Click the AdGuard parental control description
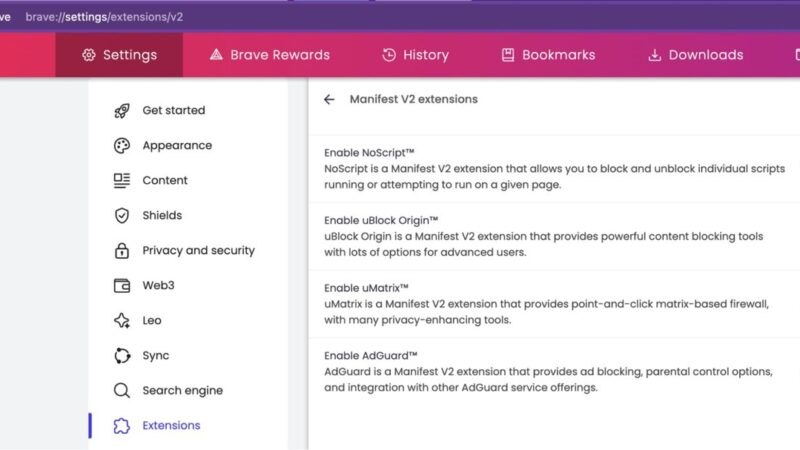Image resolution: width=800 pixels, height=450 pixels. [x=548, y=380]
